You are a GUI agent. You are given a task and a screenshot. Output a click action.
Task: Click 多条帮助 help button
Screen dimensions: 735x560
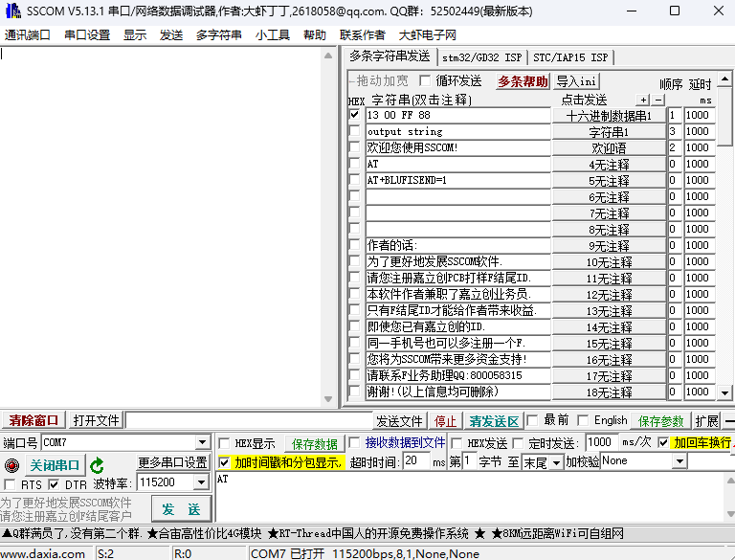pos(523,81)
